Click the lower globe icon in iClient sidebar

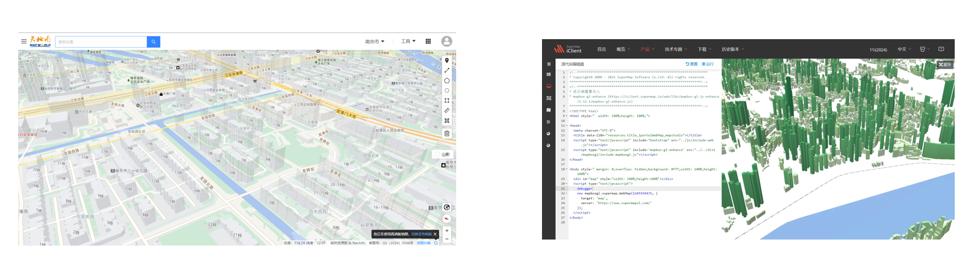point(549,145)
